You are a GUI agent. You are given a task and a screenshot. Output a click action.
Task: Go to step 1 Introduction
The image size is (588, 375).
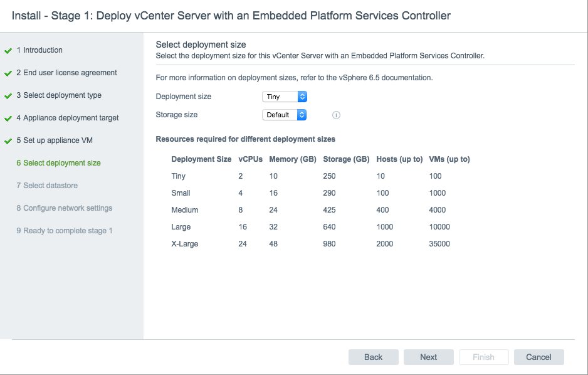point(39,50)
